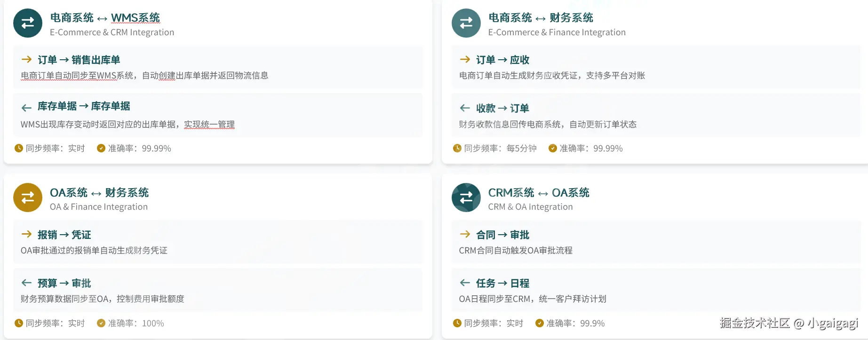Open the CRM系统 ↔ OA系统 heading

tap(539, 193)
